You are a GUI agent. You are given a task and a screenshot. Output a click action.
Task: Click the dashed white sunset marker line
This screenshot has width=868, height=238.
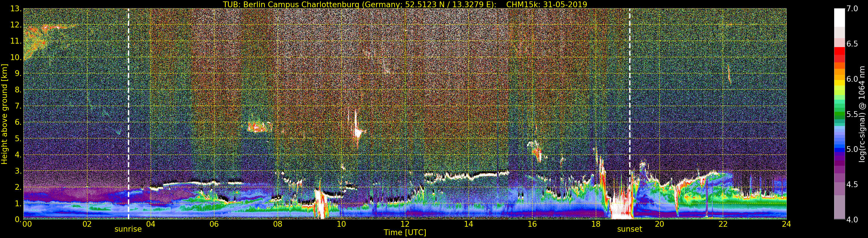[x=629, y=114]
